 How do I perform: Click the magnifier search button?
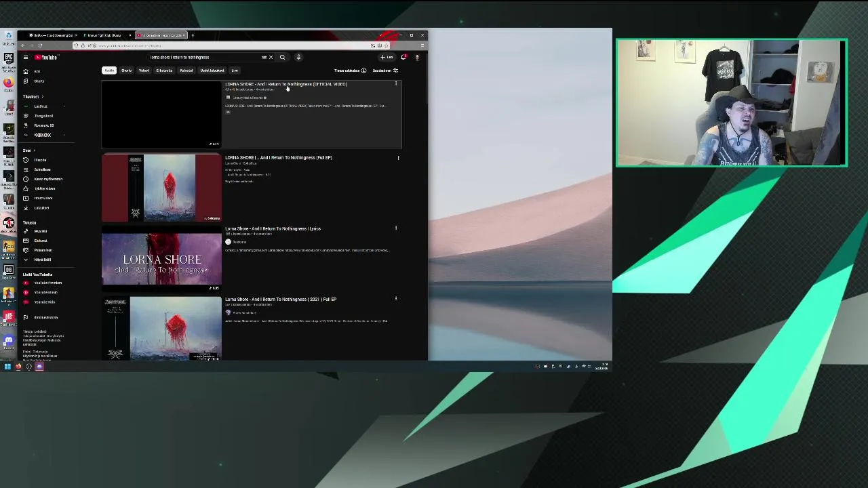click(282, 57)
